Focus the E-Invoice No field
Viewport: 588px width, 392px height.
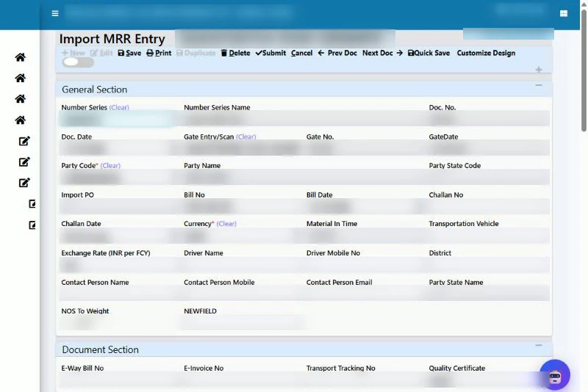(x=243, y=380)
